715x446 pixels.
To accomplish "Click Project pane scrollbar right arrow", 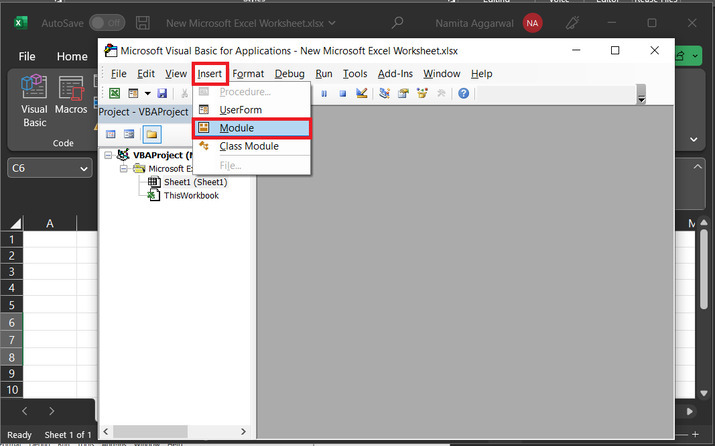I will pos(243,431).
